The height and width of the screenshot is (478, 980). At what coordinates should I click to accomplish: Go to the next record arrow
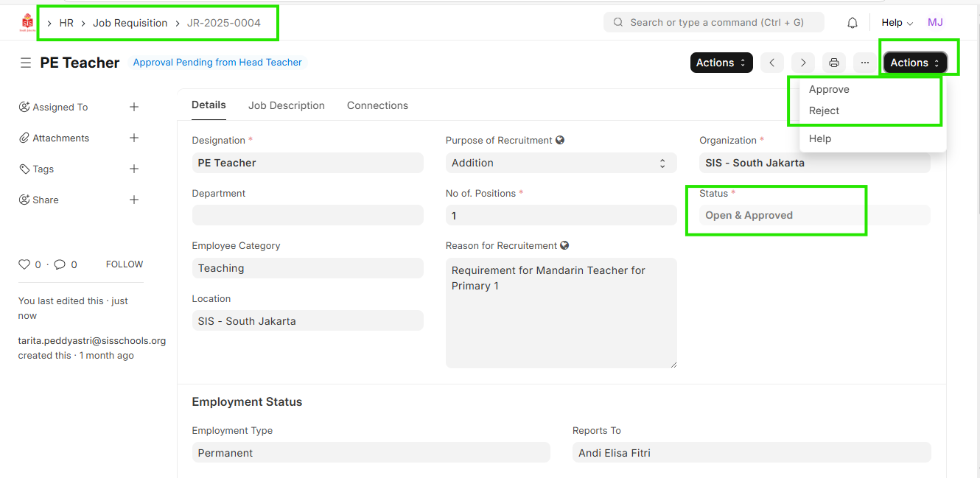pos(802,63)
